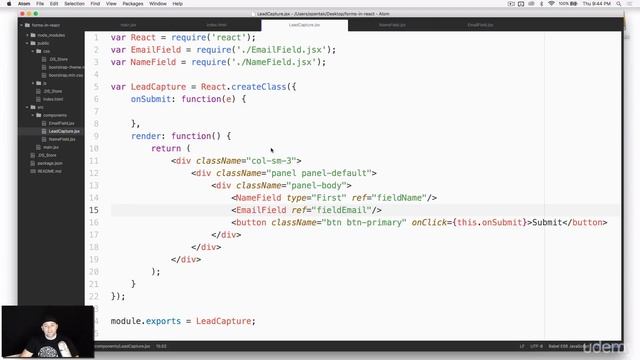Open index.html in the tree view

pos(53,99)
